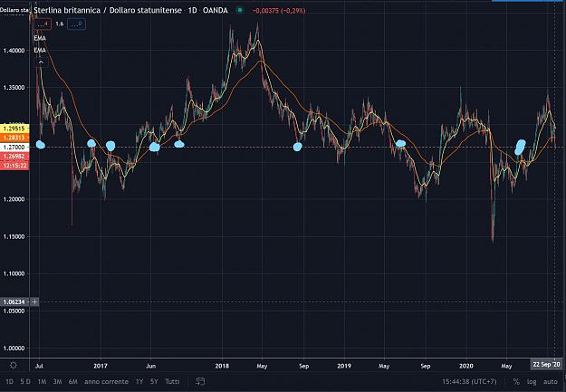Select the 5 D time range
The height and width of the screenshot is (392, 566).
pos(25,381)
